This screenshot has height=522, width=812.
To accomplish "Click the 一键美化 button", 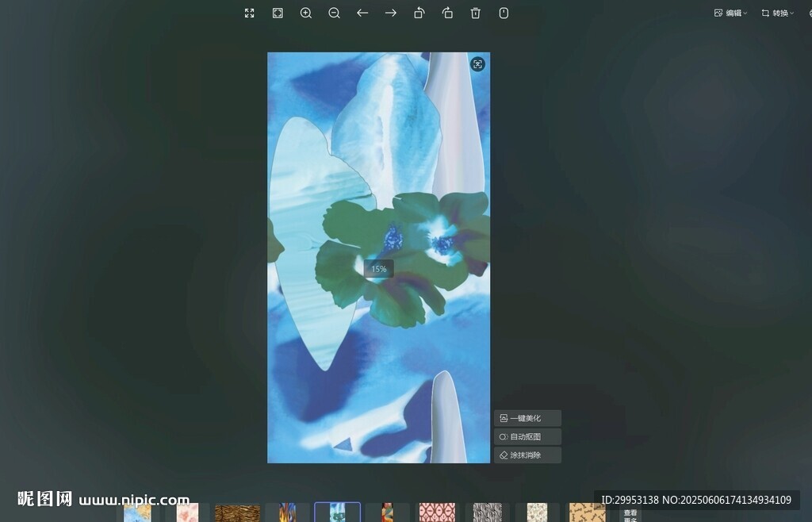I will [527, 418].
